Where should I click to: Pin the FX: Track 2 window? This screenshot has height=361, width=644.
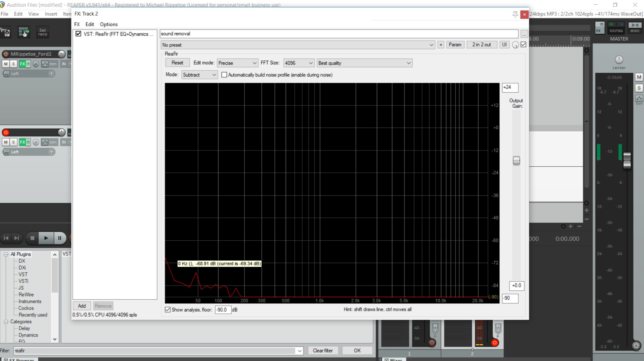(515, 14)
